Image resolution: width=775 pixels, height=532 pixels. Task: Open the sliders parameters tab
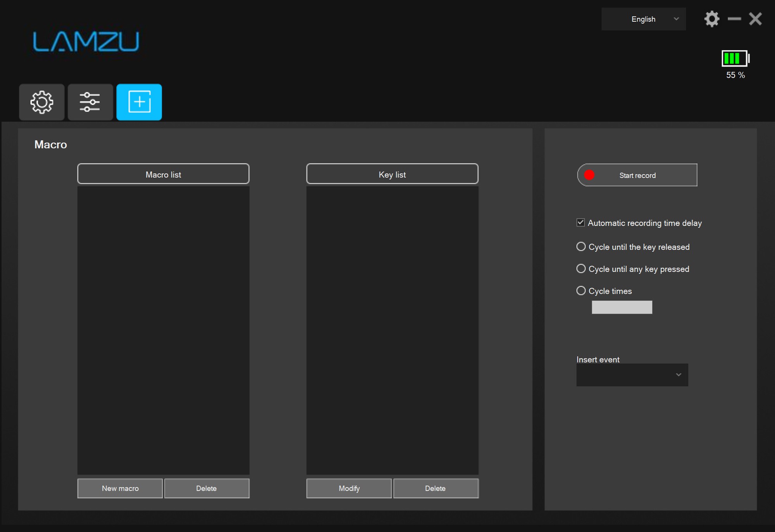(90, 102)
